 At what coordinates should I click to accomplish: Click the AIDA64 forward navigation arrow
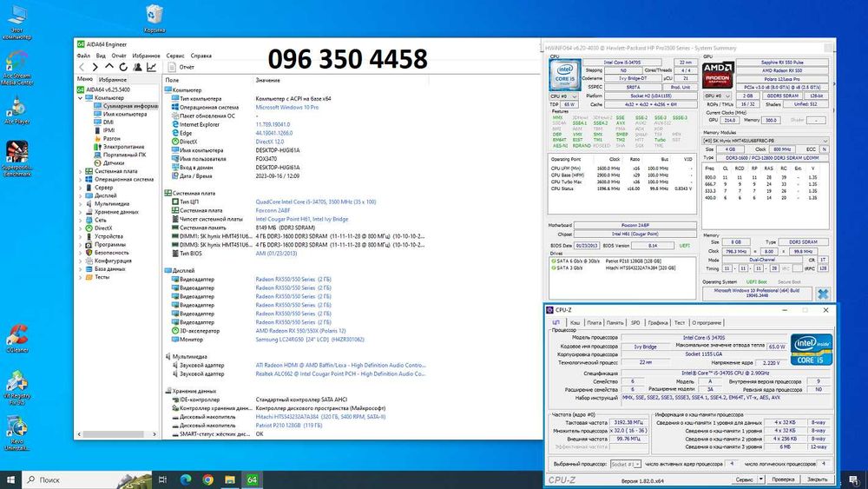tap(95, 67)
